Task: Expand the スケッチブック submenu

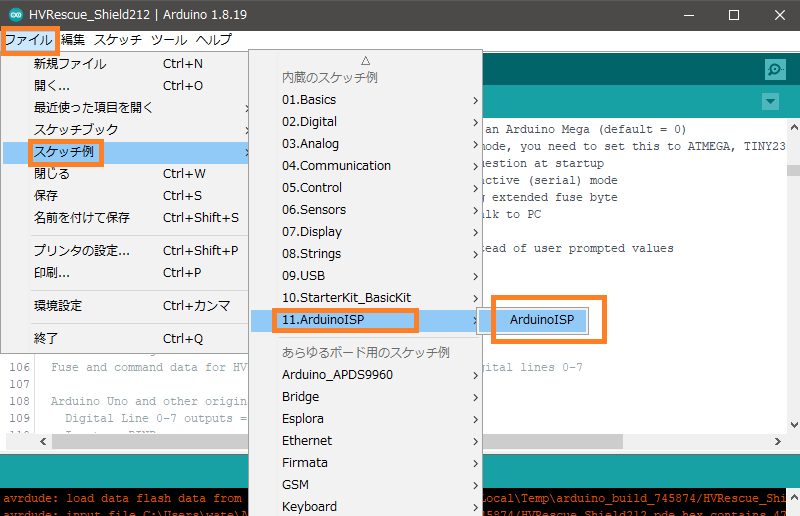Action: click(x=126, y=130)
